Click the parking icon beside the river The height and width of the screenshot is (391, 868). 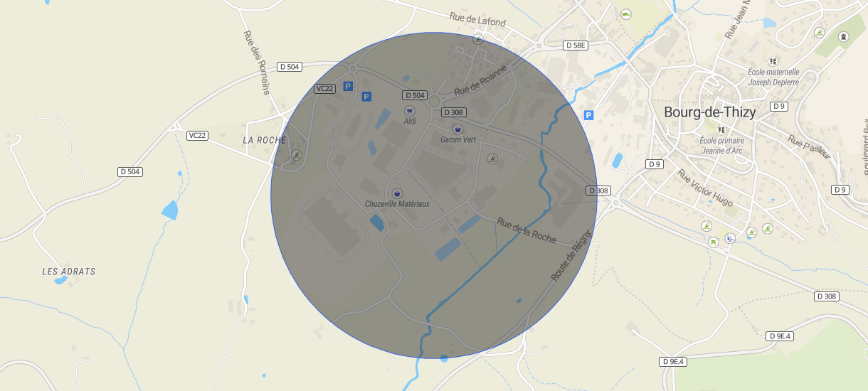[588, 115]
